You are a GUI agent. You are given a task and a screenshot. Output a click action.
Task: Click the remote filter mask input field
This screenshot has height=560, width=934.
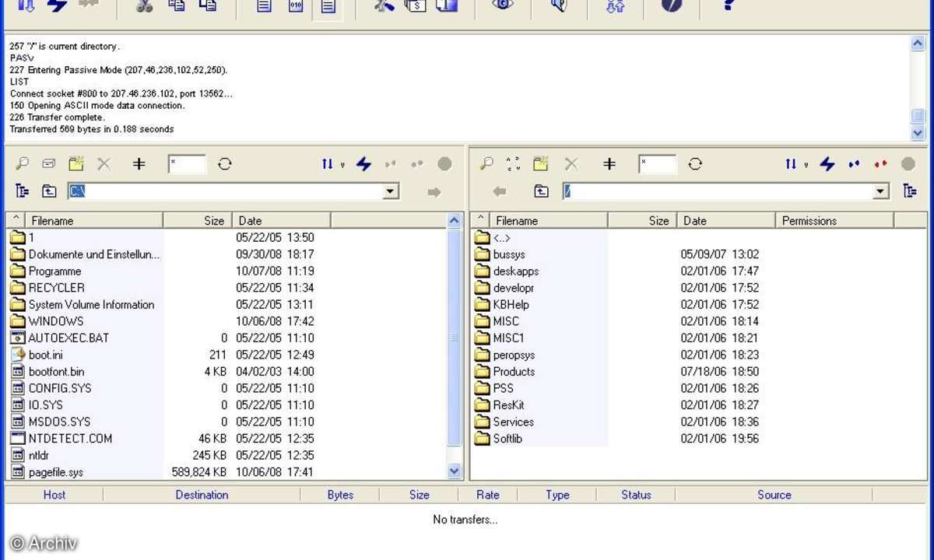click(658, 164)
